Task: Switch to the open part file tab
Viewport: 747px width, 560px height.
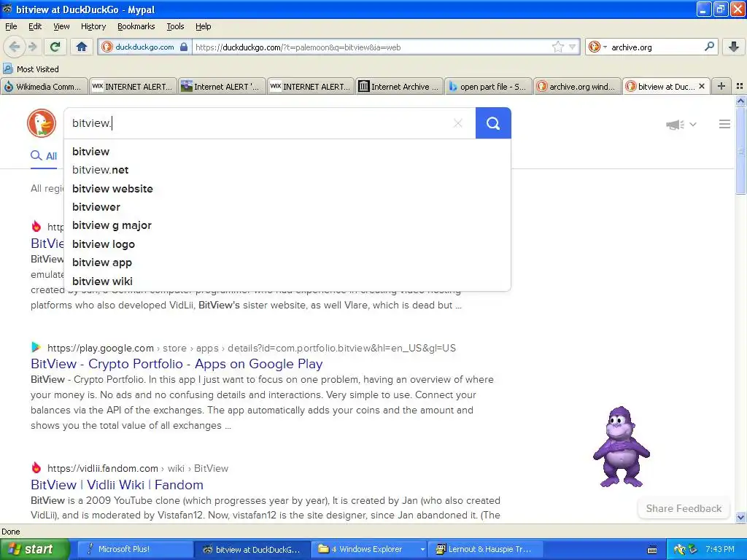Action: (488, 87)
